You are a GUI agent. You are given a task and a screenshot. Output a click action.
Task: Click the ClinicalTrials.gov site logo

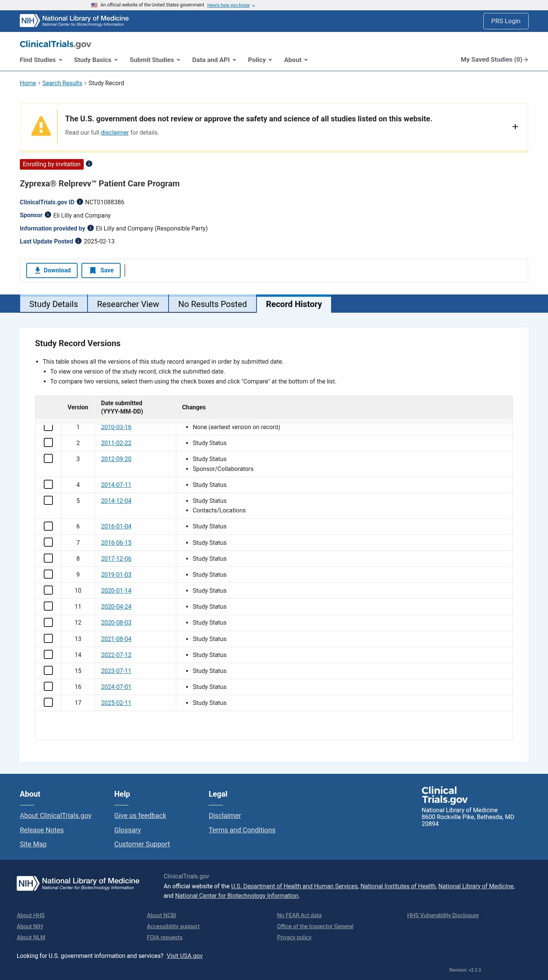pyautogui.click(x=55, y=44)
